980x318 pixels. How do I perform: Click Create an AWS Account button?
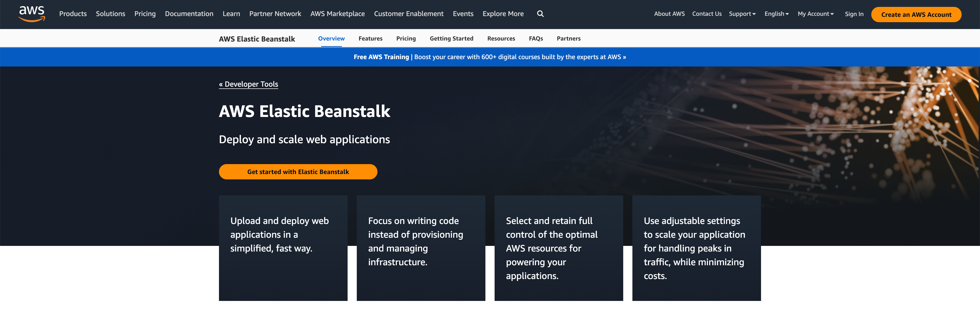916,15
